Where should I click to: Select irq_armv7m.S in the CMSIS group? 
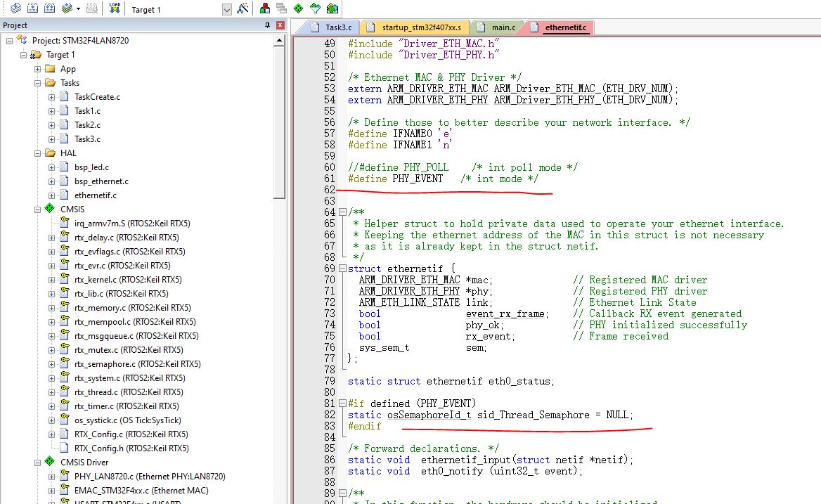[x=132, y=224]
